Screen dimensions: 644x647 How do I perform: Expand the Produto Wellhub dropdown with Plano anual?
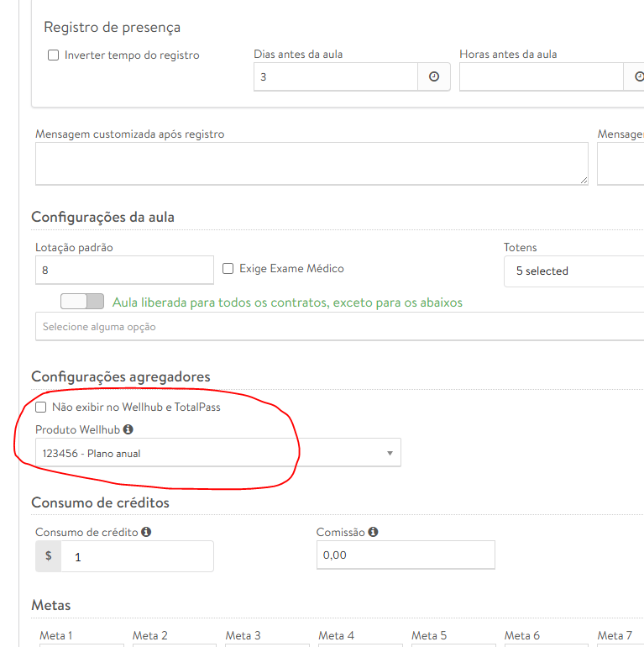point(217,453)
